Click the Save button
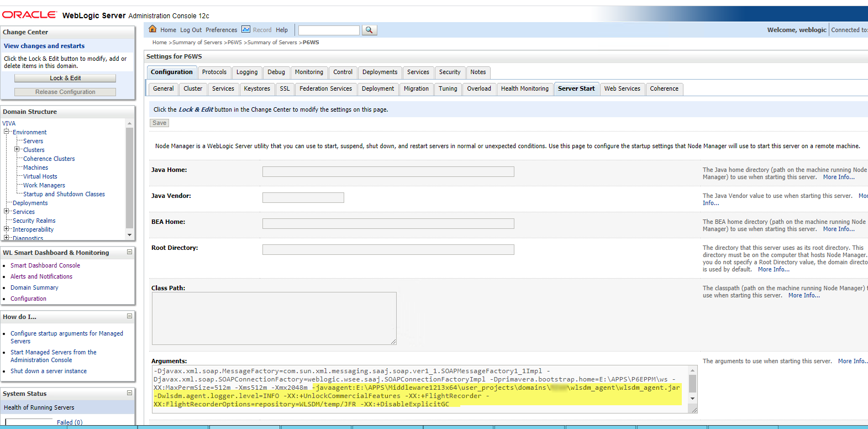This screenshot has width=868, height=429. [x=159, y=123]
